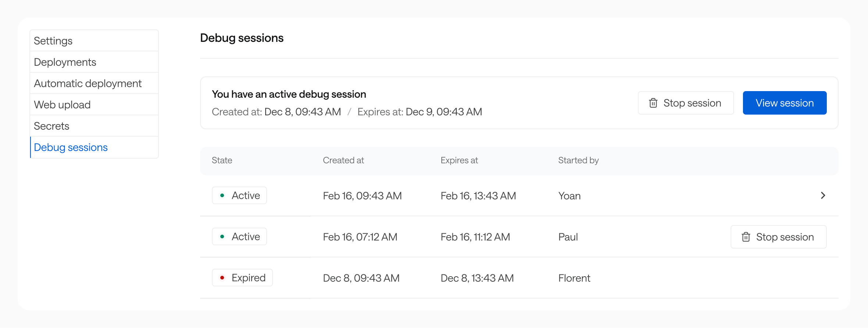Stop Paul's debug session

tap(778, 237)
